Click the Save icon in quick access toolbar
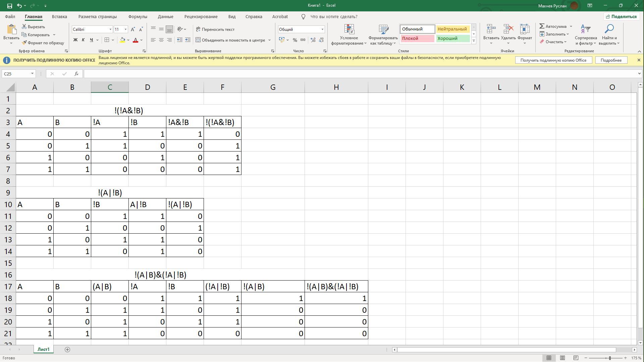This screenshot has height=362, width=644. [9, 6]
